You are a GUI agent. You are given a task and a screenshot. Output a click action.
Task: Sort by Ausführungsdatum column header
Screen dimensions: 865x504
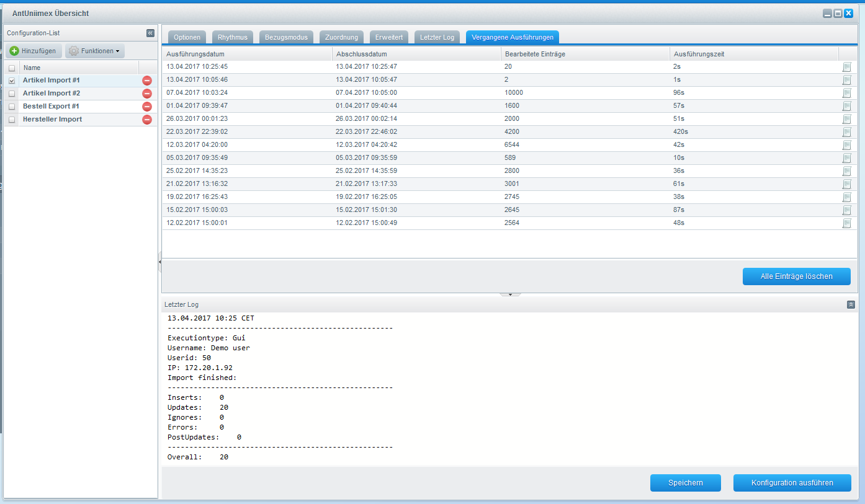point(247,54)
